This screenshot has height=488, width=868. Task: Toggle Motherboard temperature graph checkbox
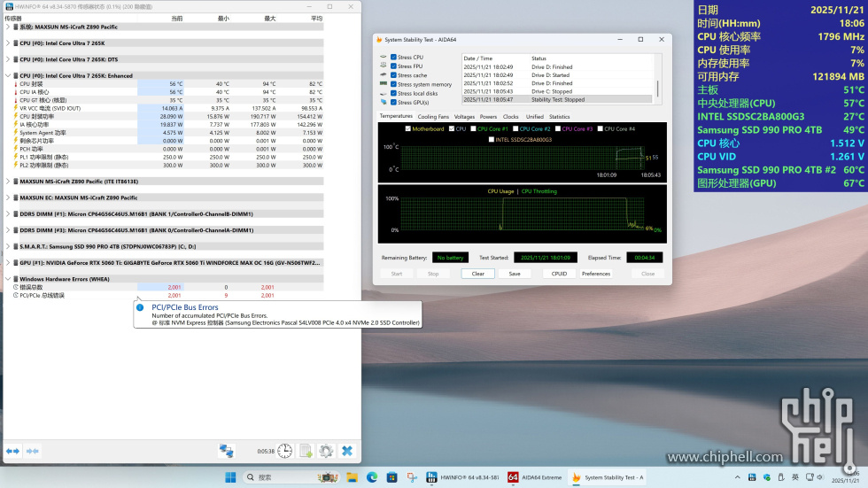(x=408, y=129)
